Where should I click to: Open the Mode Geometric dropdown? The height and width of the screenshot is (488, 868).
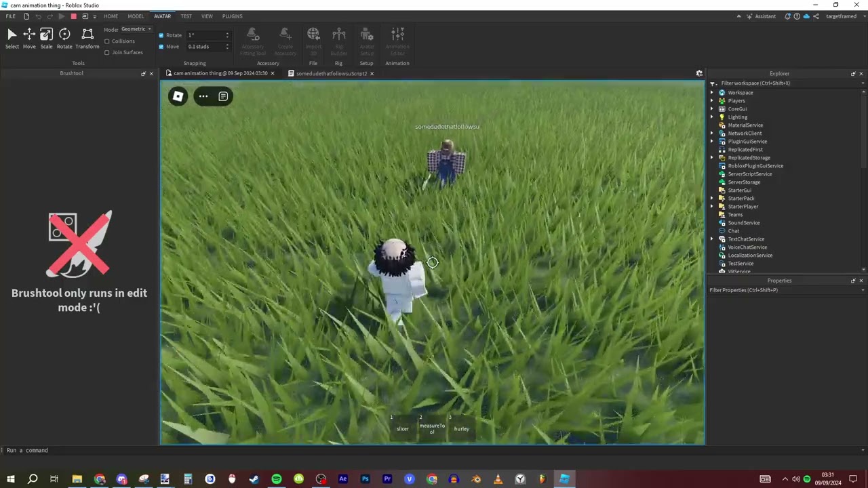pos(136,29)
